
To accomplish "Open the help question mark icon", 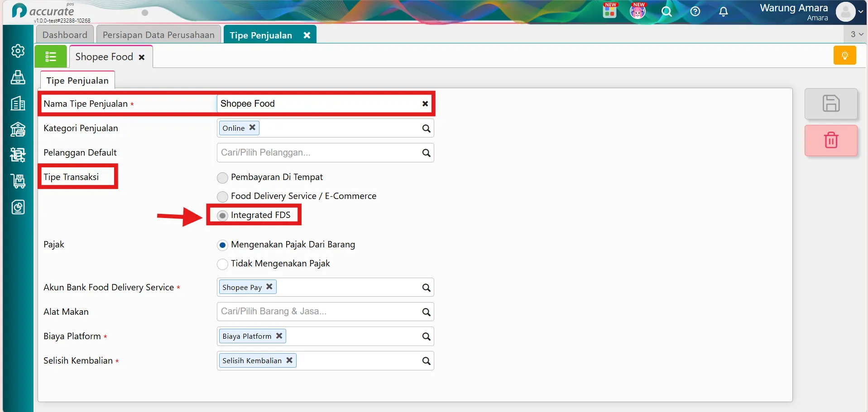I will pos(695,12).
